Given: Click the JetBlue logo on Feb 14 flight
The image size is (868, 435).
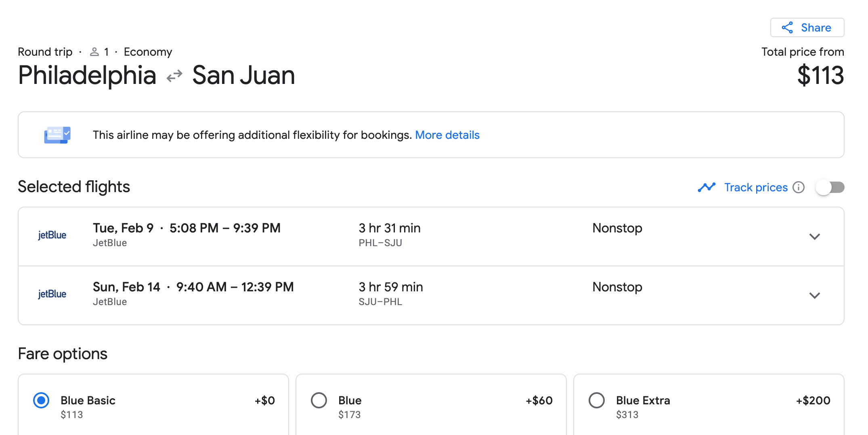Looking at the screenshot, I should tap(52, 294).
